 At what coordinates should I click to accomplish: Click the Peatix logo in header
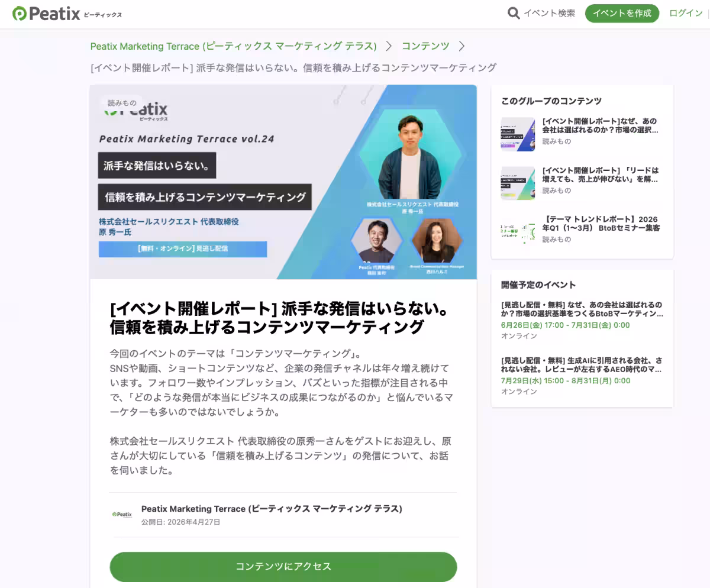[67, 14]
